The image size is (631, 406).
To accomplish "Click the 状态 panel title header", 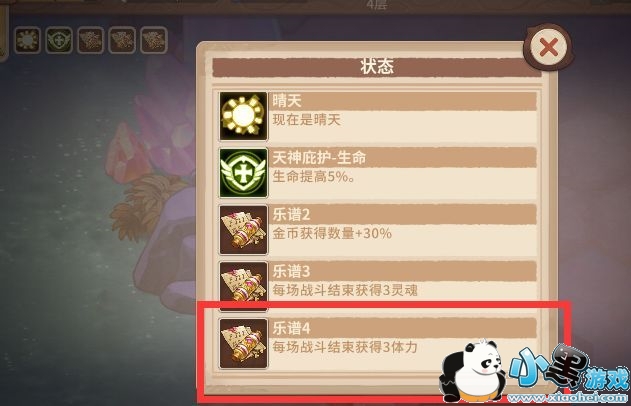I will 377,67.
